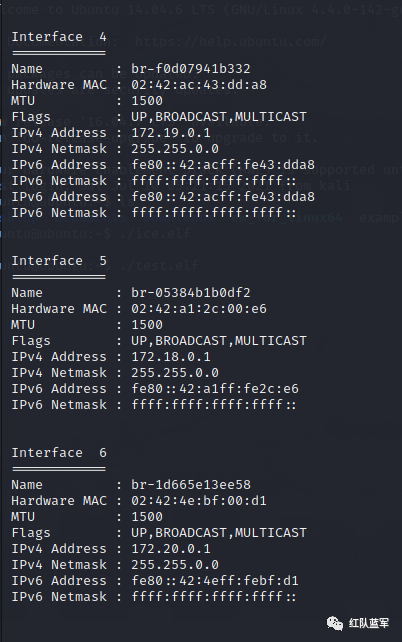Click the WeChat logo icon in the watermark
Screen dimensions: 402x642
tap(334, 624)
